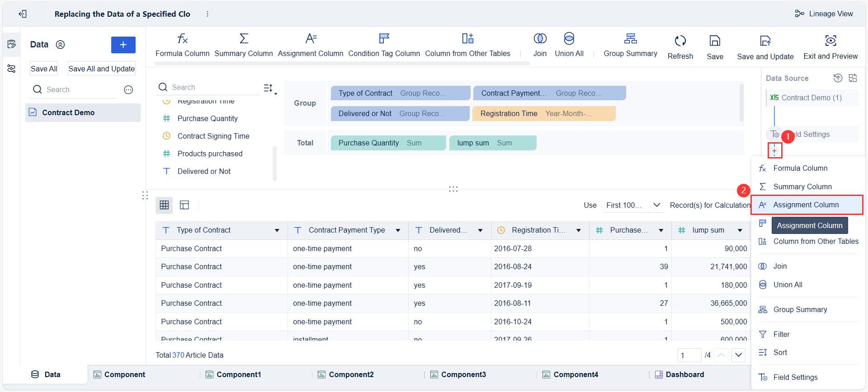Switch to the table structure view icon
This screenshot has width=868, height=392.
coord(184,205)
